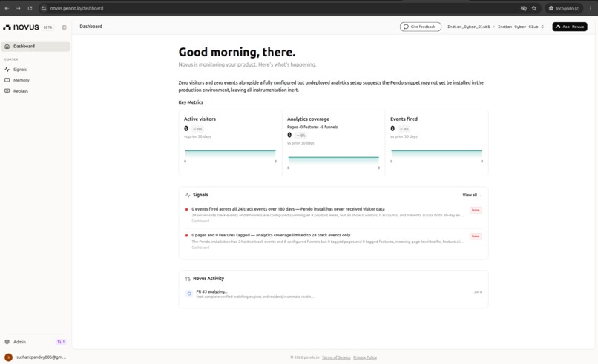Open the Replays page in the sidebar
Viewport: 598px width, 364px height.
pos(36,91)
